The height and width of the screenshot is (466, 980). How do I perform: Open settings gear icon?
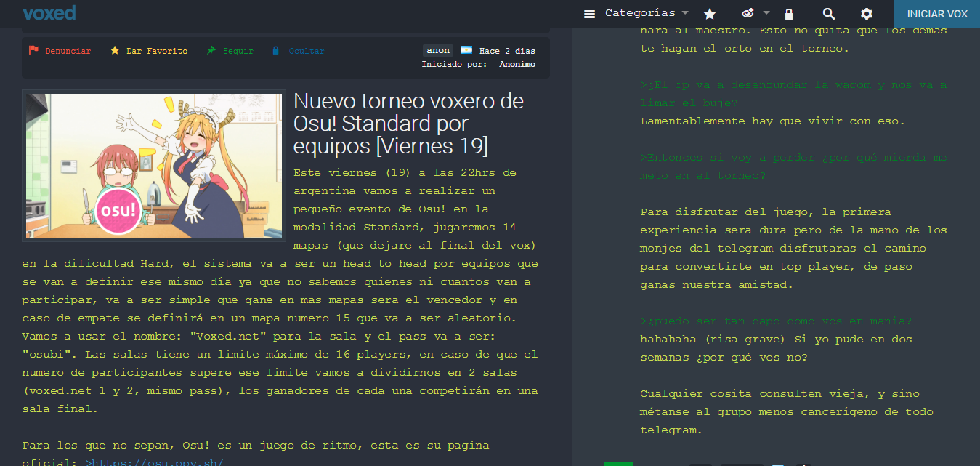tap(866, 14)
